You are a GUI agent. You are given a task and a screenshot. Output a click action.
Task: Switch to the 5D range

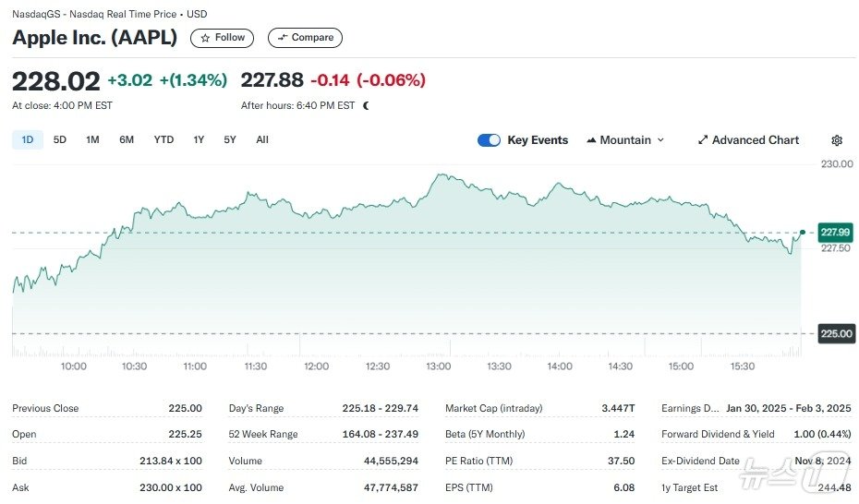(60, 140)
